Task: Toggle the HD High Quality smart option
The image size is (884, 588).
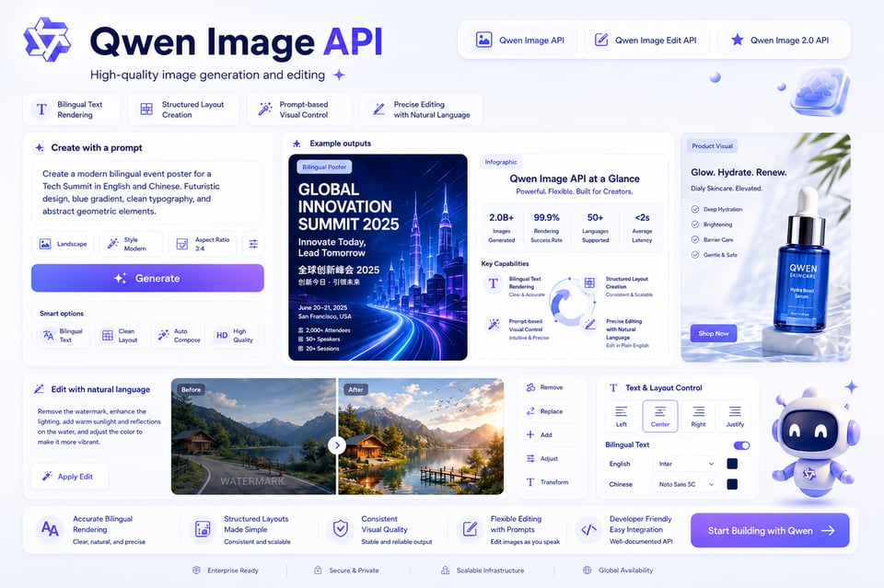Action: (x=235, y=336)
